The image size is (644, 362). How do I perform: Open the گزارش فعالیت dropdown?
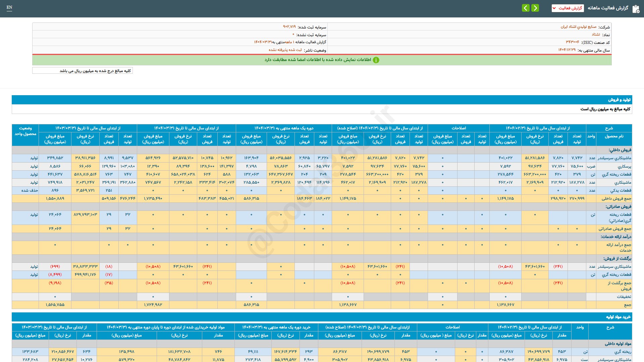pos(568,8)
